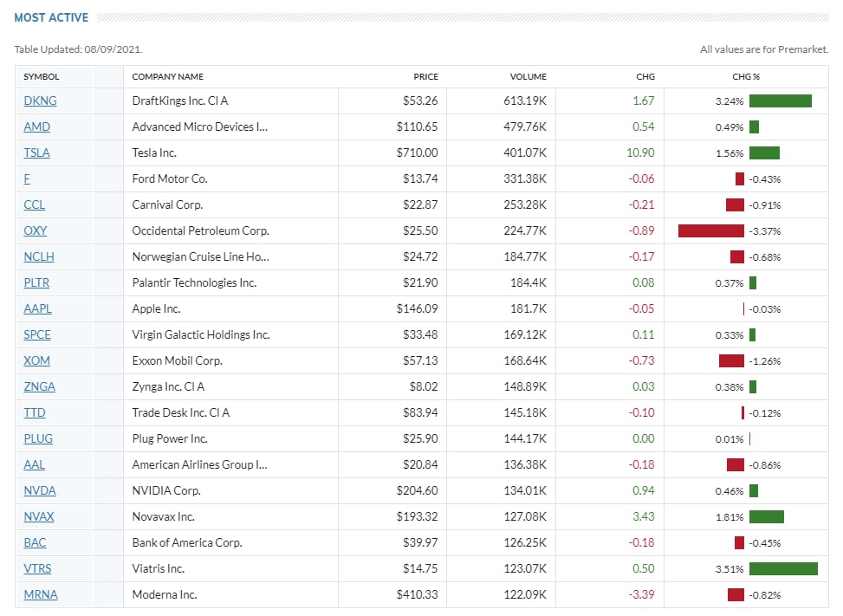
Task: Open the PLUG ticker link
Action: (38, 439)
